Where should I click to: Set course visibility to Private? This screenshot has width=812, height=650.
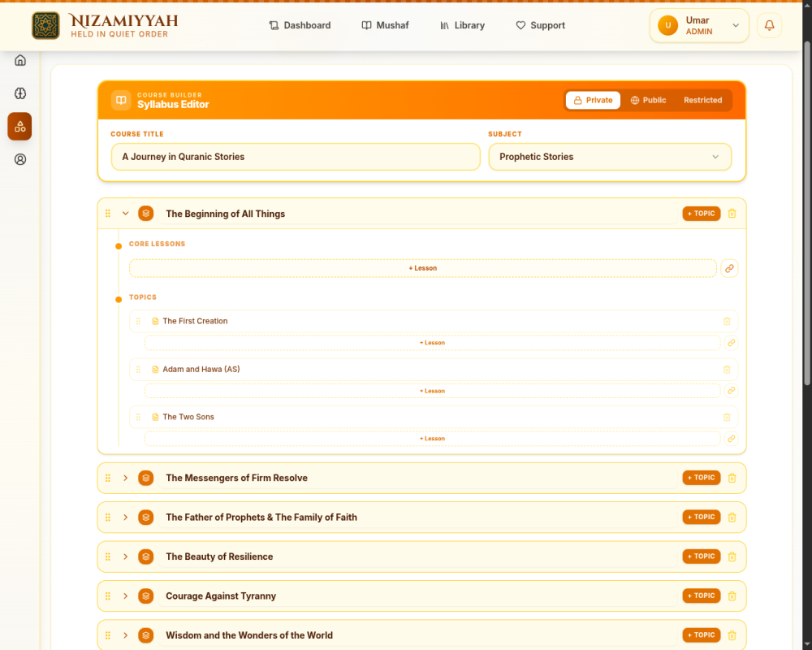pos(593,100)
